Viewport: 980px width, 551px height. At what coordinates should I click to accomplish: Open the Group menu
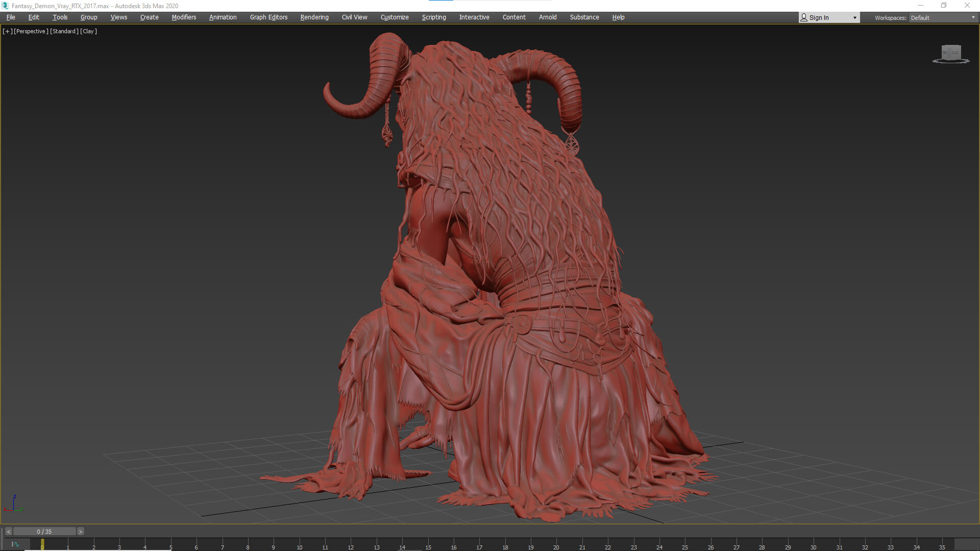89,17
